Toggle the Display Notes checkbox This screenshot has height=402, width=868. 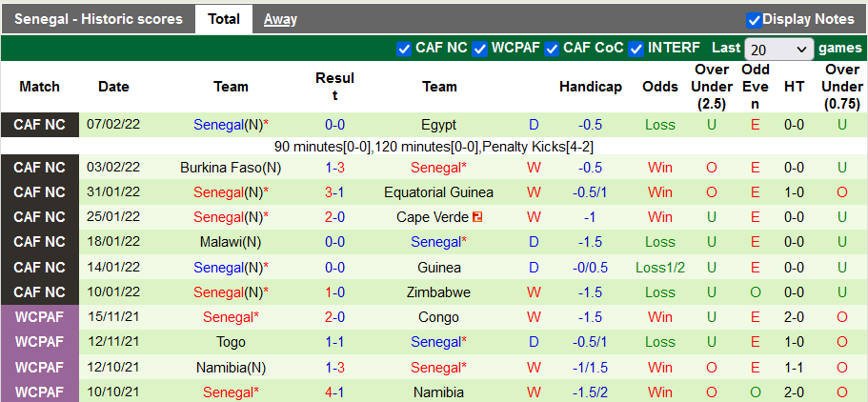(x=754, y=19)
